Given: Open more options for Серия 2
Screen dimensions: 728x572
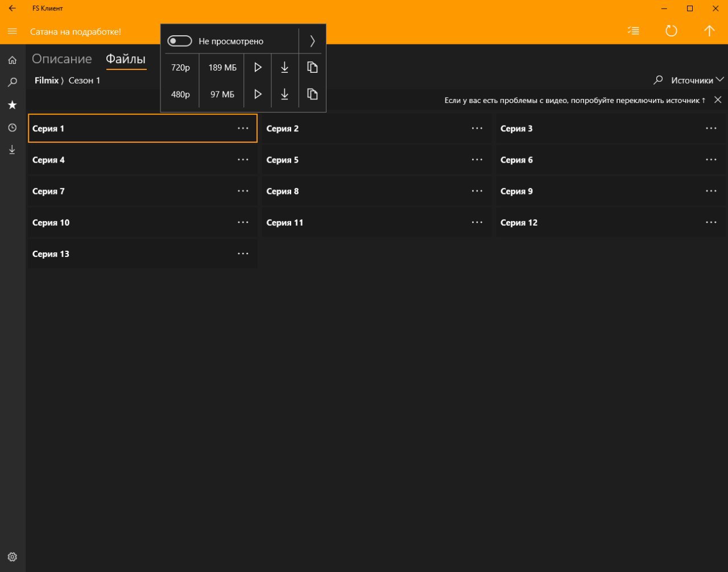Looking at the screenshot, I should [477, 128].
